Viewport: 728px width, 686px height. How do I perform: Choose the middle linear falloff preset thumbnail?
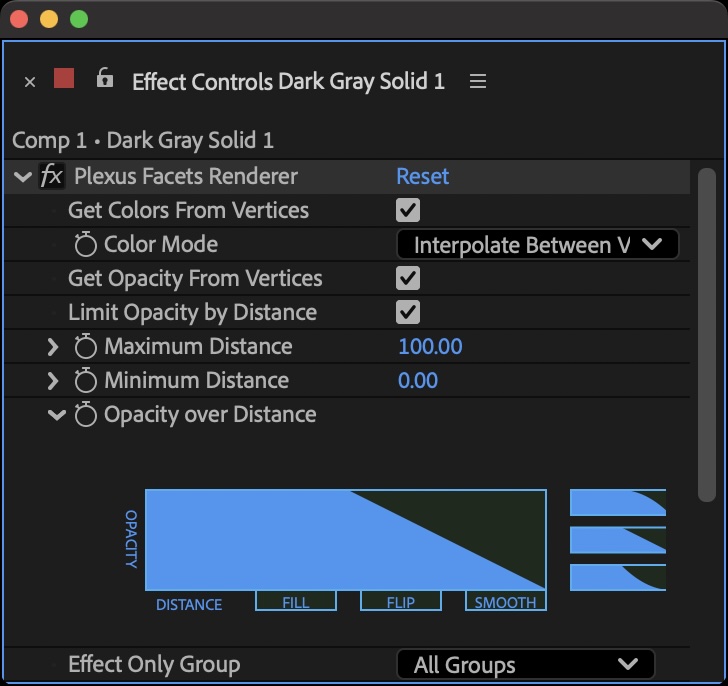[618, 540]
